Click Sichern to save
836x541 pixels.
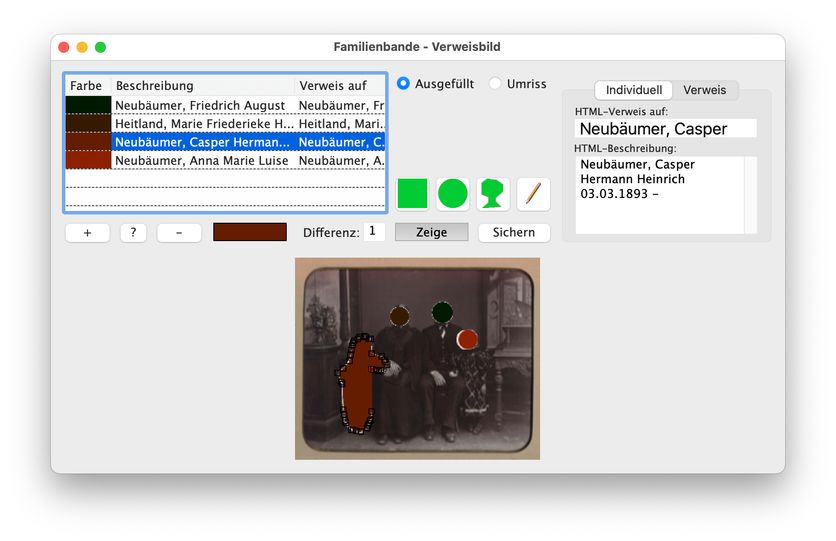514,232
